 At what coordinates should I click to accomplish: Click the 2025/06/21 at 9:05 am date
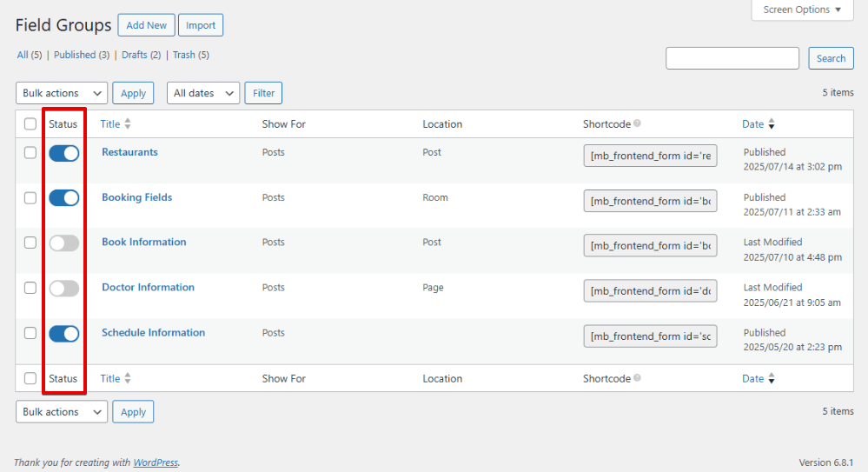click(x=792, y=302)
